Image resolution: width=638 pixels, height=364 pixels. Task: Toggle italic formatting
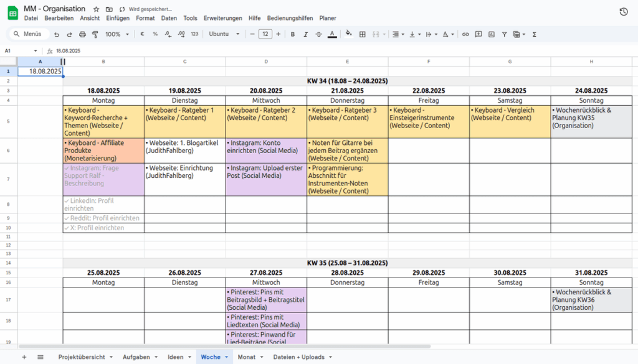305,34
